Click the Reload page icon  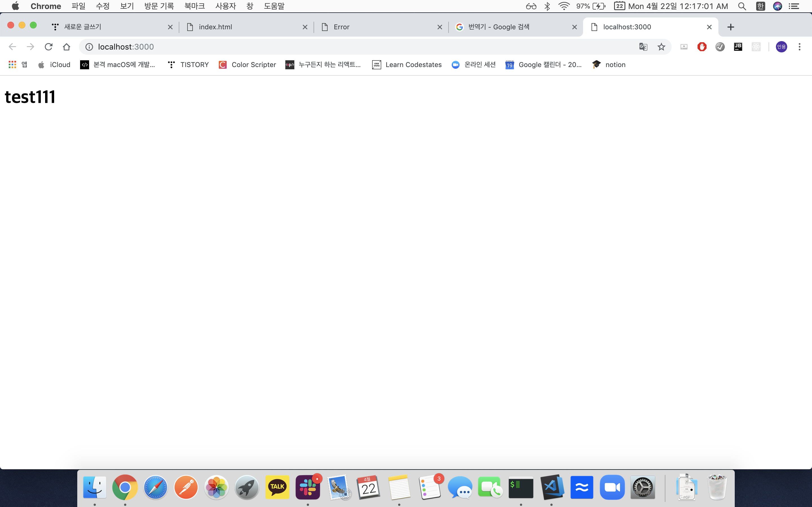[49, 46]
